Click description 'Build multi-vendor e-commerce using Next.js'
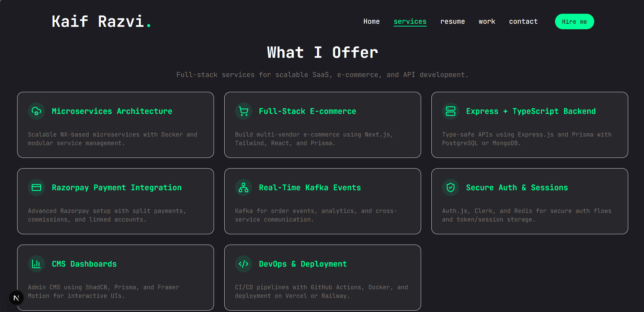 pyautogui.click(x=314, y=139)
